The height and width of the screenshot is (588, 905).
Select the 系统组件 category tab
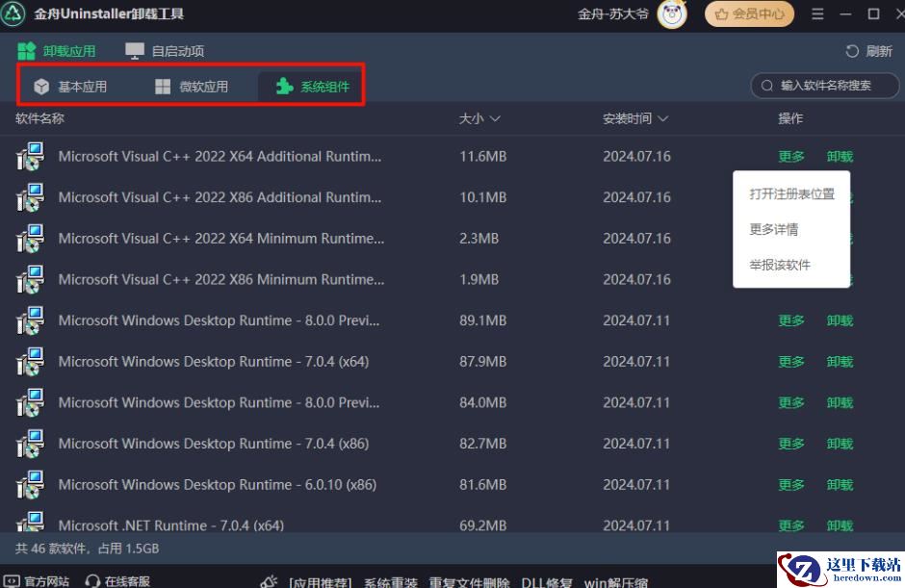pyautogui.click(x=312, y=87)
